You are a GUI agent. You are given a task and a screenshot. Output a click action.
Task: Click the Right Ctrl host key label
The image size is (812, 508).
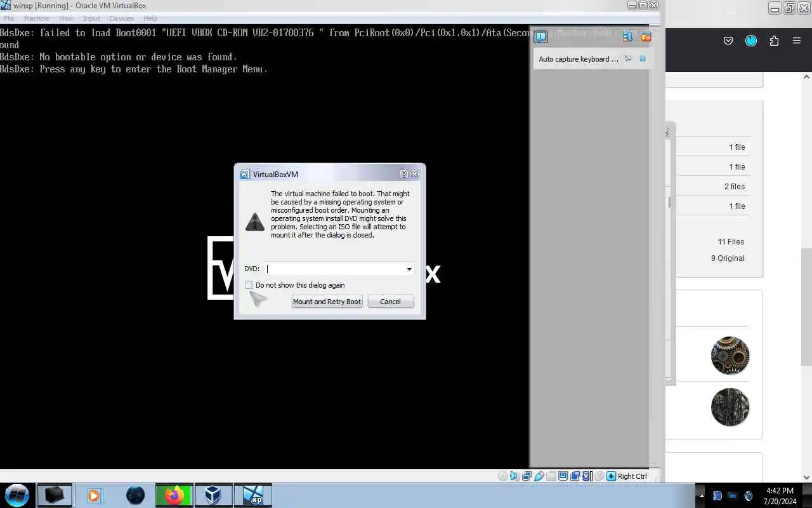tap(632, 476)
